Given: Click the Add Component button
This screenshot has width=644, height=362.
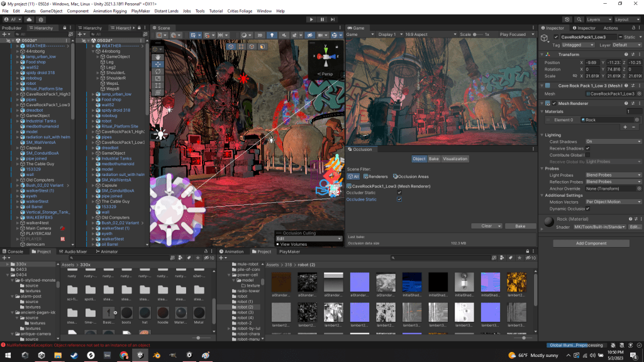Looking at the screenshot, I should (591, 243).
